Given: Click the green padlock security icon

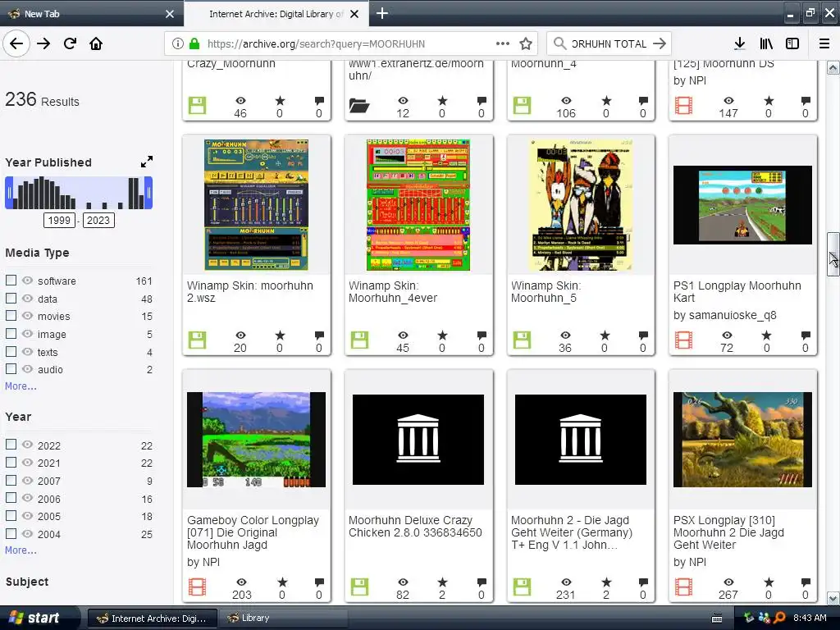Looking at the screenshot, I should click(x=194, y=44).
